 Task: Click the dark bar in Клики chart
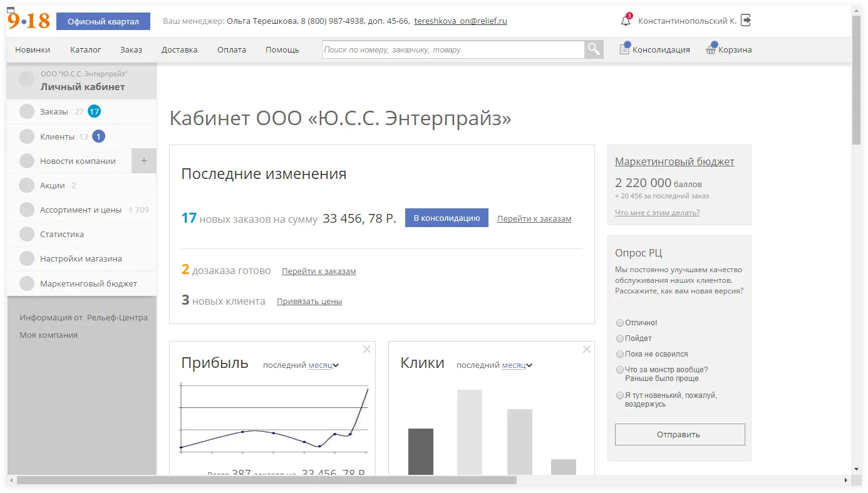tap(420, 452)
